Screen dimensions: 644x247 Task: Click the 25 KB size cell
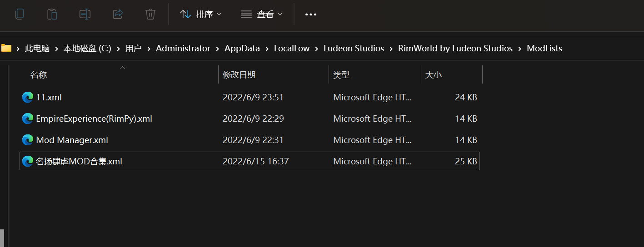[466, 161]
